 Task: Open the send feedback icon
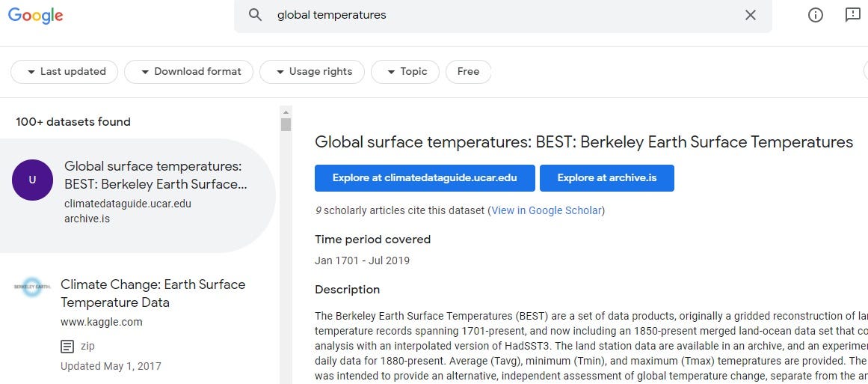(x=853, y=15)
